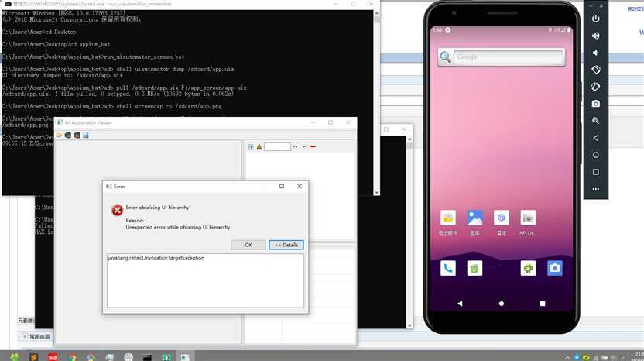The height and width of the screenshot is (361, 644).
Task: Click the OK button in Error dialog
Action: pyautogui.click(x=248, y=245)
